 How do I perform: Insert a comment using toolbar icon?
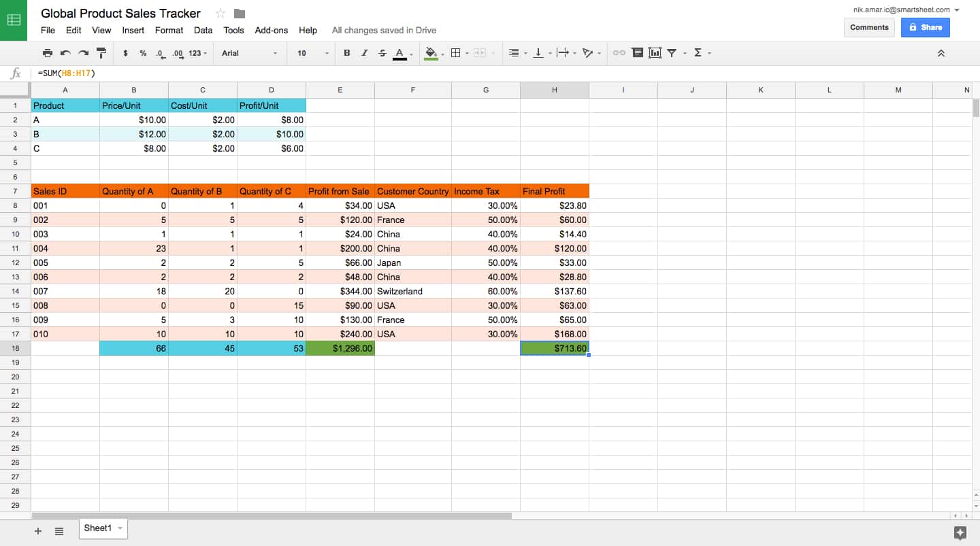point(637,53)
